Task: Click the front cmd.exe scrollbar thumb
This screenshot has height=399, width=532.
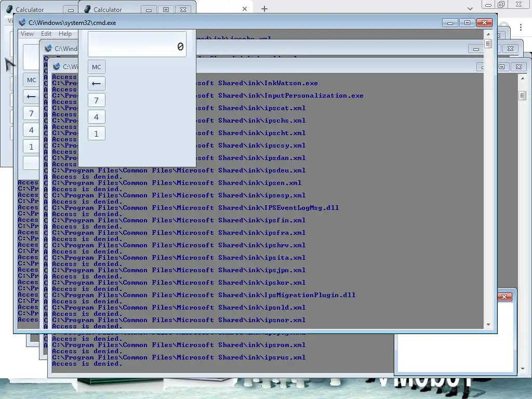Action: click(x=488, y=44)
